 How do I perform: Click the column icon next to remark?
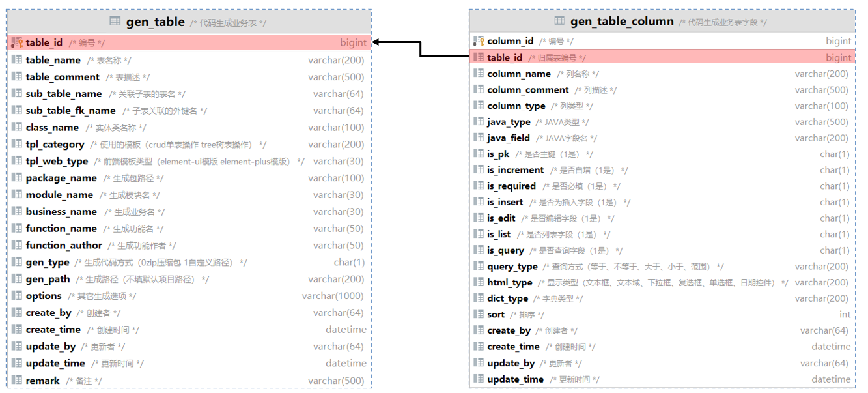(x=17, y=381)
